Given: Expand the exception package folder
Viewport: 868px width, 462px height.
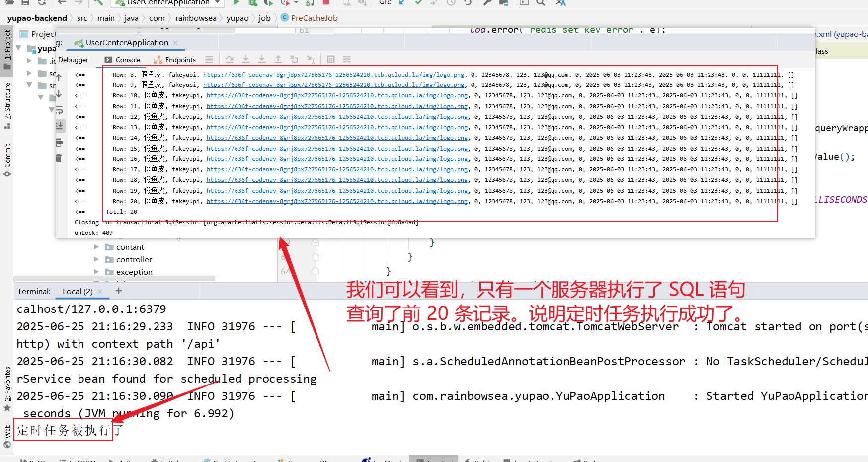Looking at the screenshot, I should click(96, 272).
